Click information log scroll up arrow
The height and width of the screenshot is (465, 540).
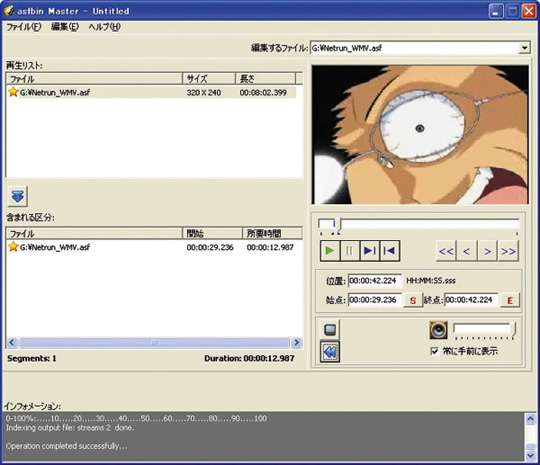530,418
